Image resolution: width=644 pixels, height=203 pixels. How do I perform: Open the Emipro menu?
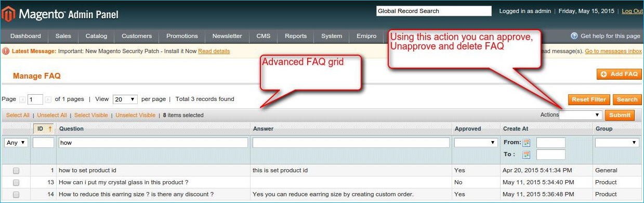[366, 36]
